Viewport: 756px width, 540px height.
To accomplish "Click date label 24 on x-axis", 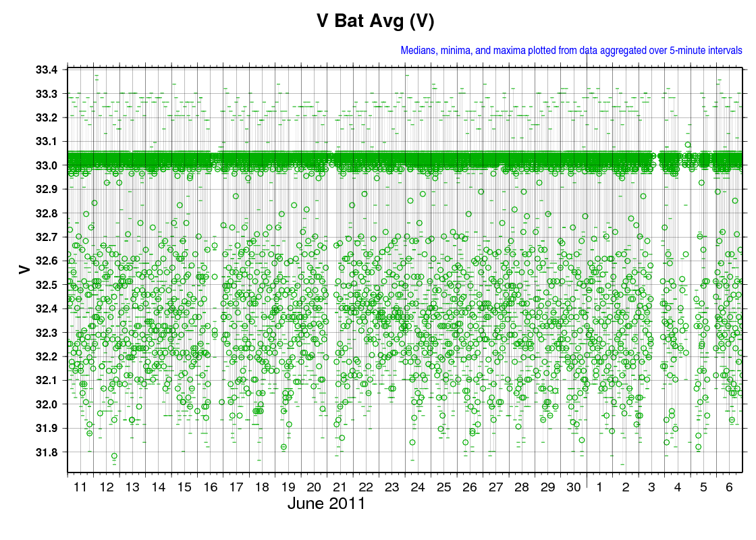I will point(418,487).
